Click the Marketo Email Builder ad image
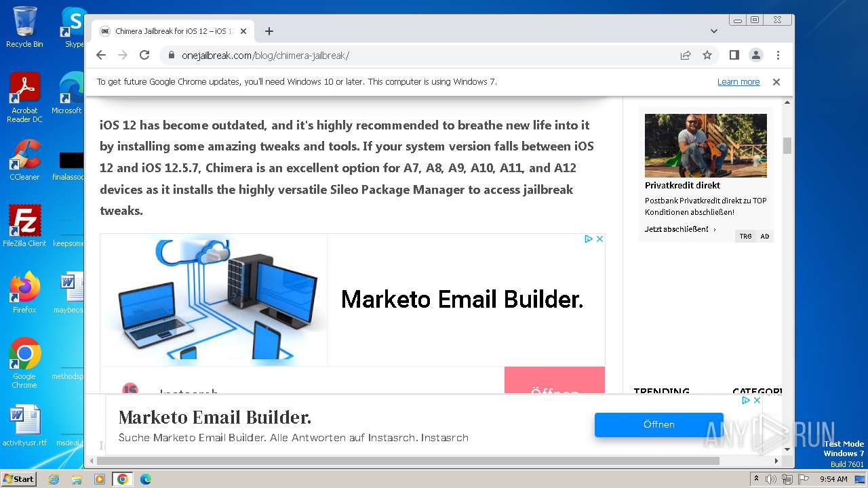This screenshot has height=488, width=868. [x=214, y=300]
